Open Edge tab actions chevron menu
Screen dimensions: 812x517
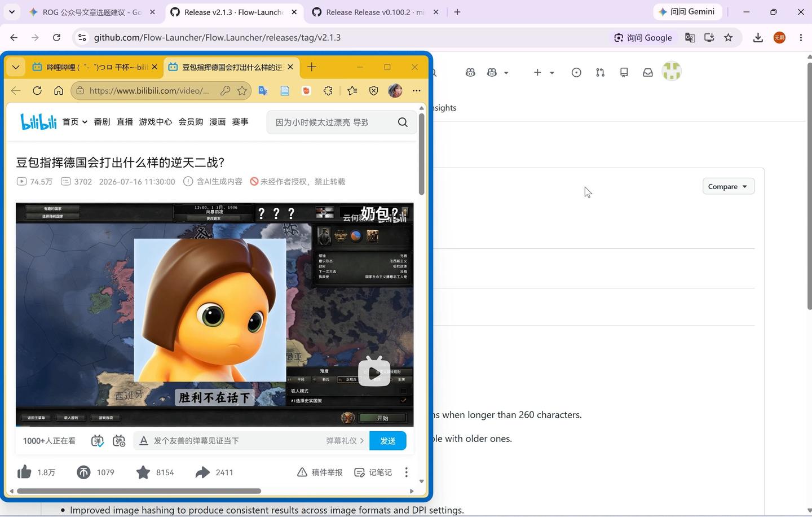(16, 67)
